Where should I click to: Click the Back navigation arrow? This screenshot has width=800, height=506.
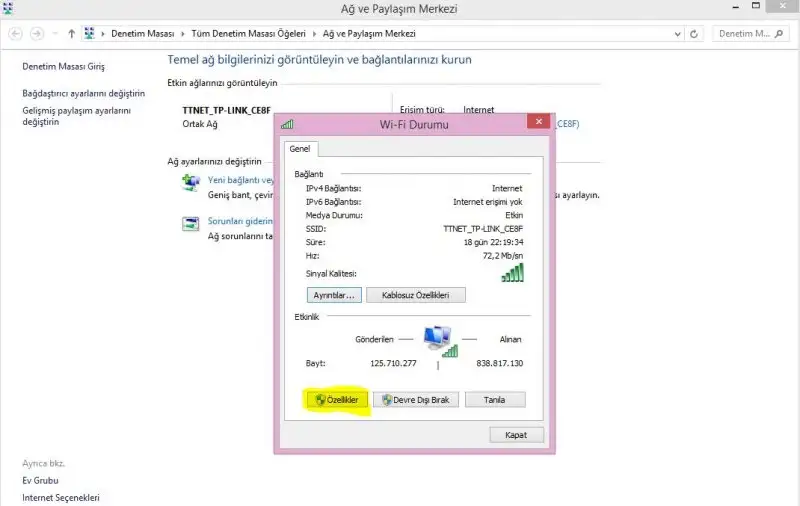pos(15,33)
